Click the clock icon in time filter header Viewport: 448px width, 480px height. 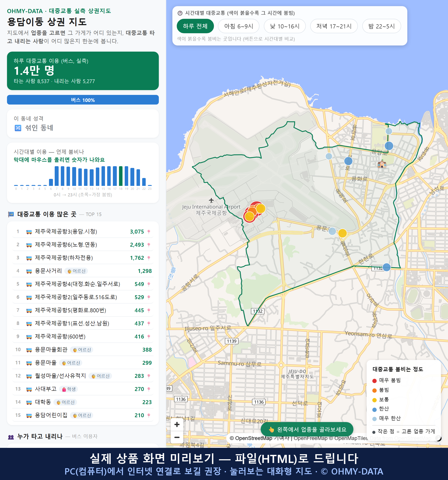(x=180, y=13)
